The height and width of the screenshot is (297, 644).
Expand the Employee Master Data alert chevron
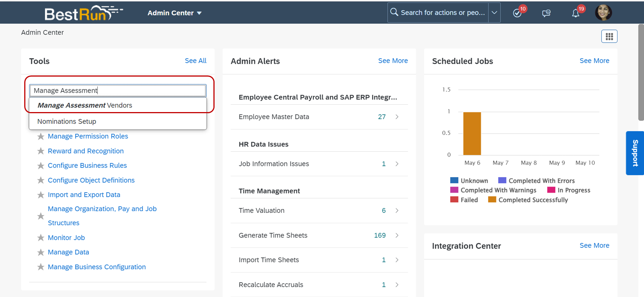[397, 117]
